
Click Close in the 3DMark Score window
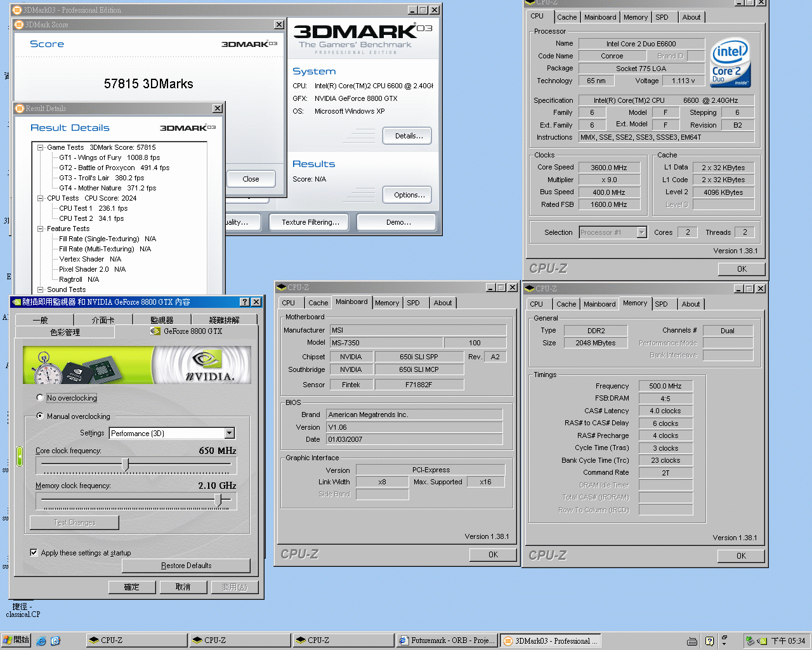251,179
